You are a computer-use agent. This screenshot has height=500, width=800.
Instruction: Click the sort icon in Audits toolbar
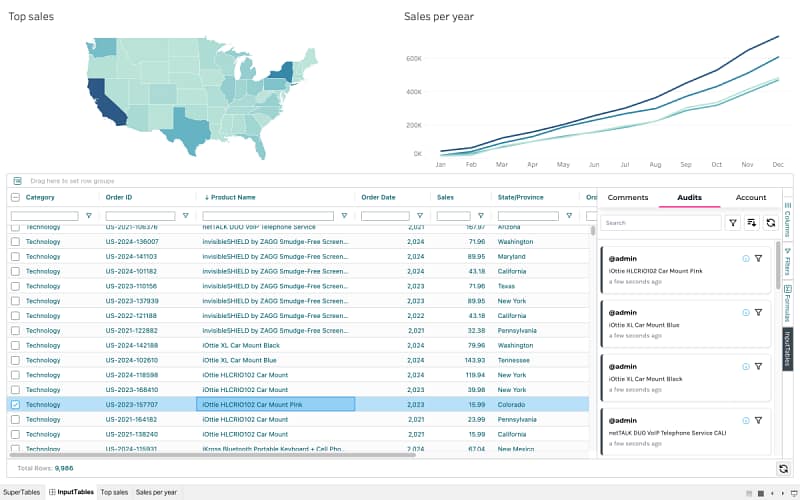(751, 223)
